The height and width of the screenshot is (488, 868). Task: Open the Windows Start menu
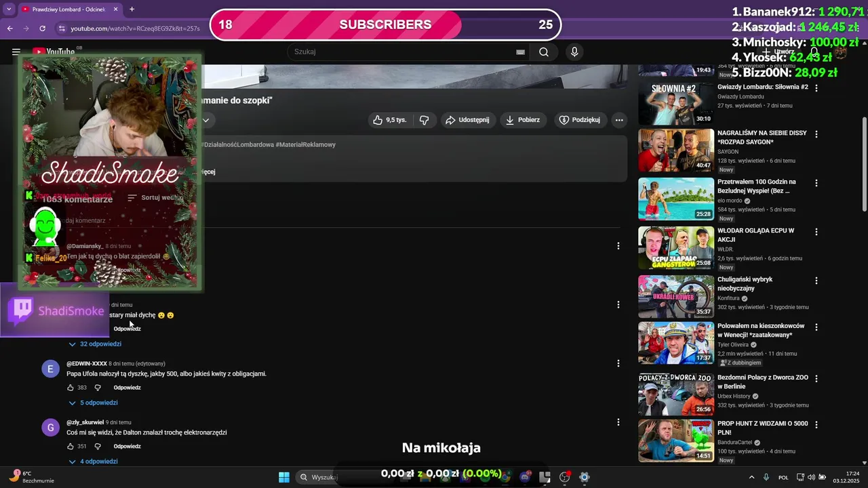[284, 477]
